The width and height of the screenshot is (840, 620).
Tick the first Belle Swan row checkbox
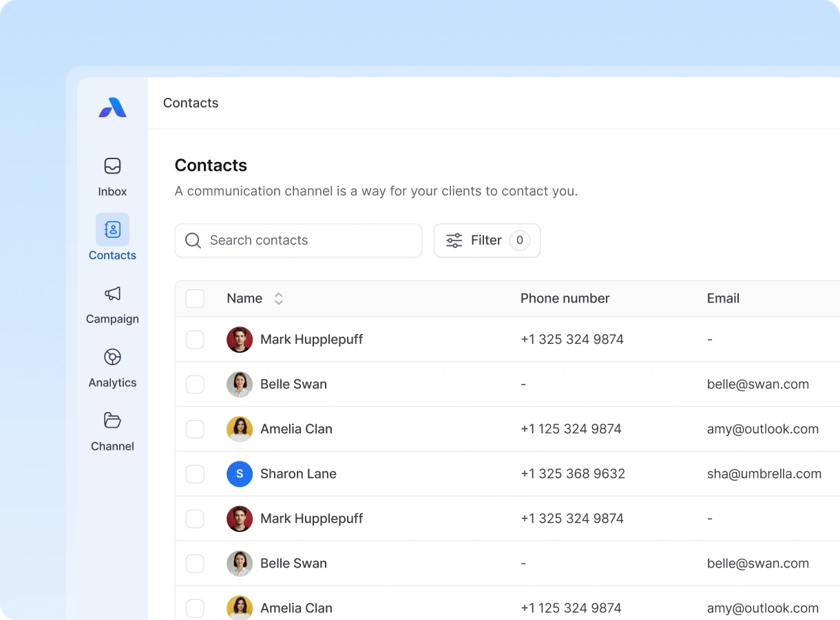coord(195,384)
